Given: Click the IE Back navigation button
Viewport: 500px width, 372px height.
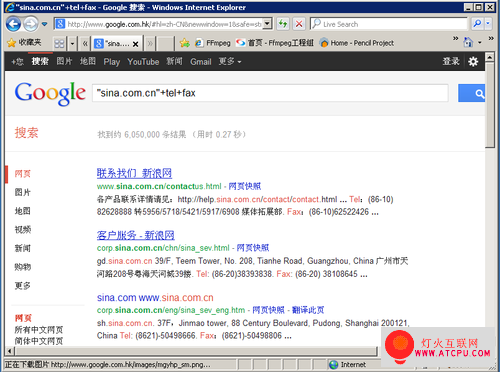Looking at the screenshot, I should [13, 24].
